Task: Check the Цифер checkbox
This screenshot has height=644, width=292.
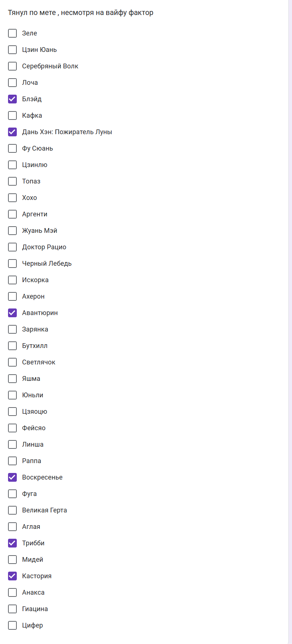Action: tap(12, 625)
